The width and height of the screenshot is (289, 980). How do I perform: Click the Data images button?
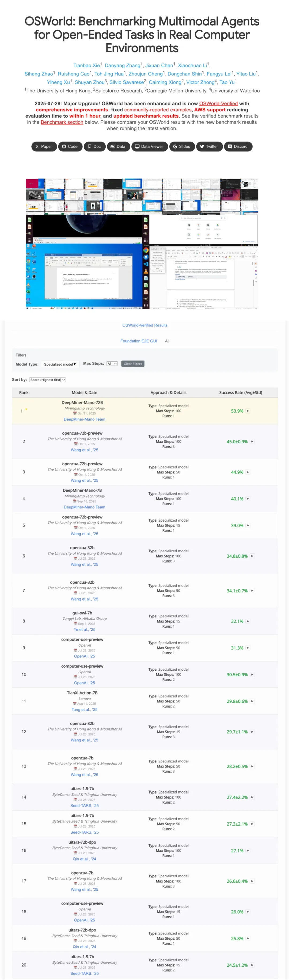[118, 146]
